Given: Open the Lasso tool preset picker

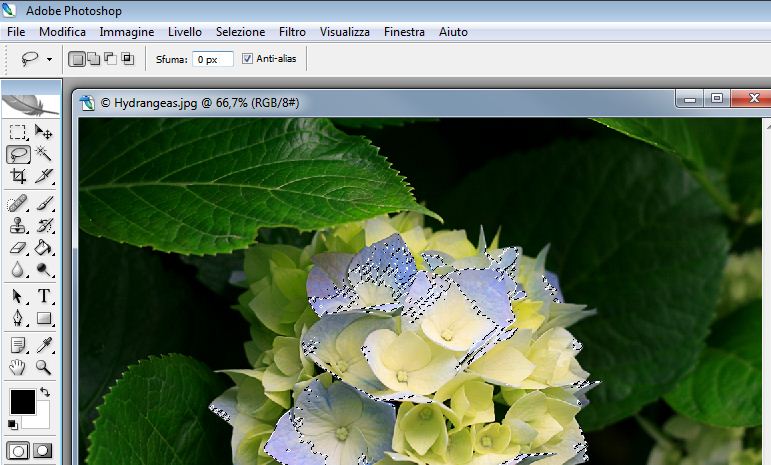Looking at the screenshot, I should [49, 59].
